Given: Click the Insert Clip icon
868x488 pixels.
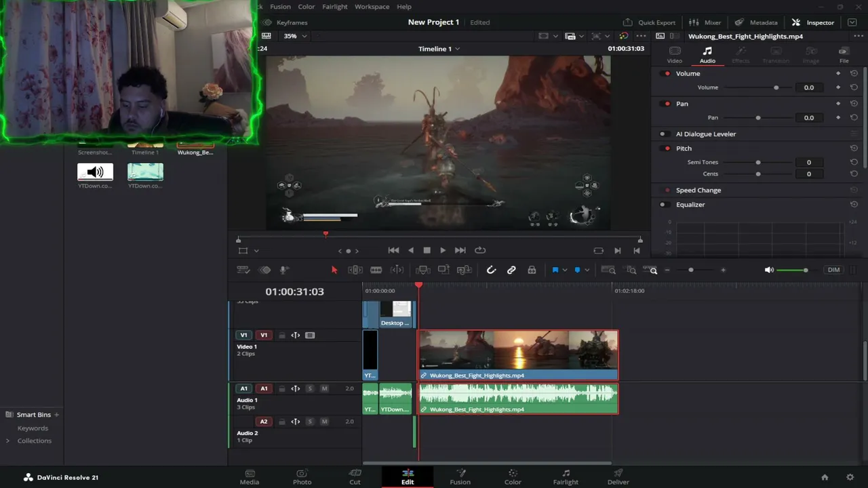Looking at the screenshot, I should click(x=423, y=270).
